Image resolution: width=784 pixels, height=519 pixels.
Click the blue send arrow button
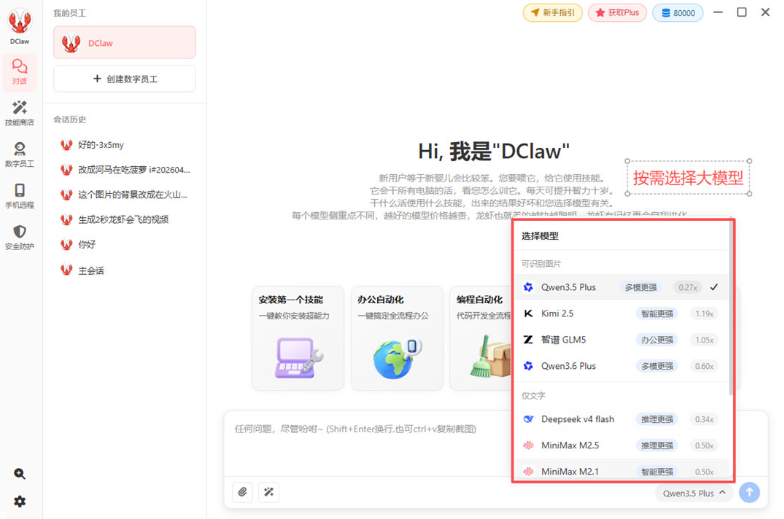click(749, 492)
